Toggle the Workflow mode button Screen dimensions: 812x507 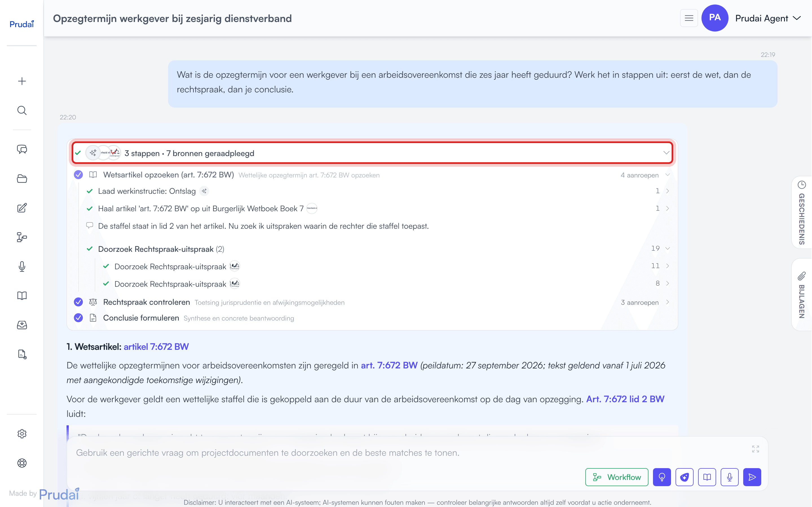coord(617,477)
